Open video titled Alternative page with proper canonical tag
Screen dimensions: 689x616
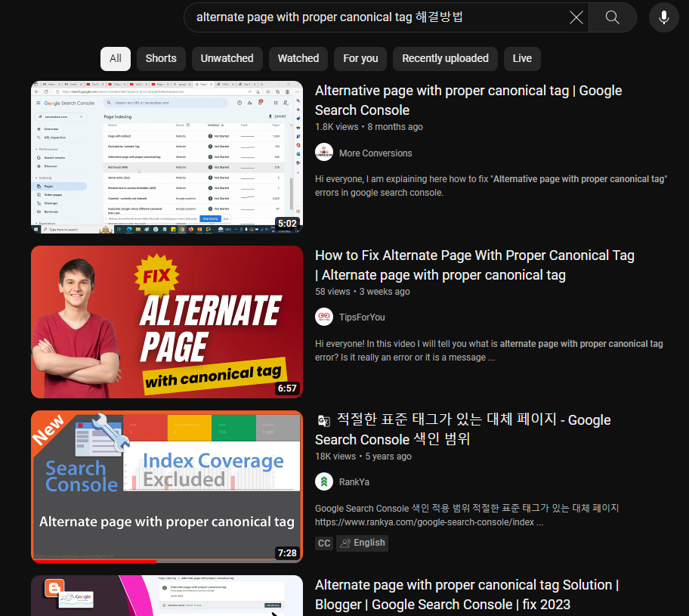pos(468,101)
